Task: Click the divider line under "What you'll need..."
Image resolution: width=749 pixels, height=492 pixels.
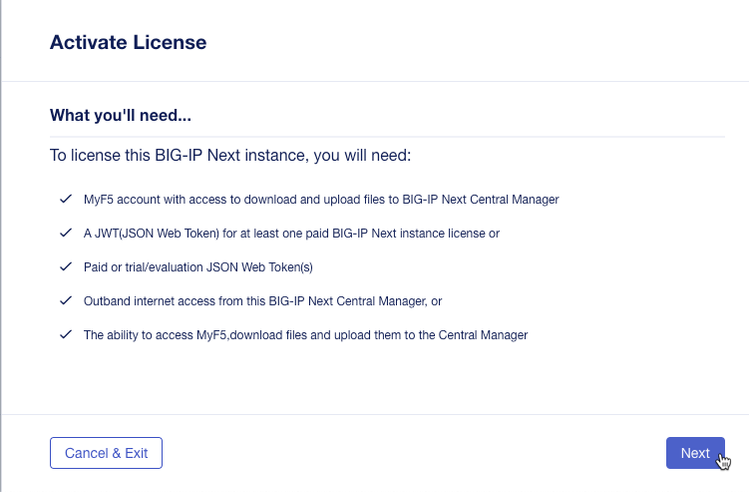Action: [387, 137]
